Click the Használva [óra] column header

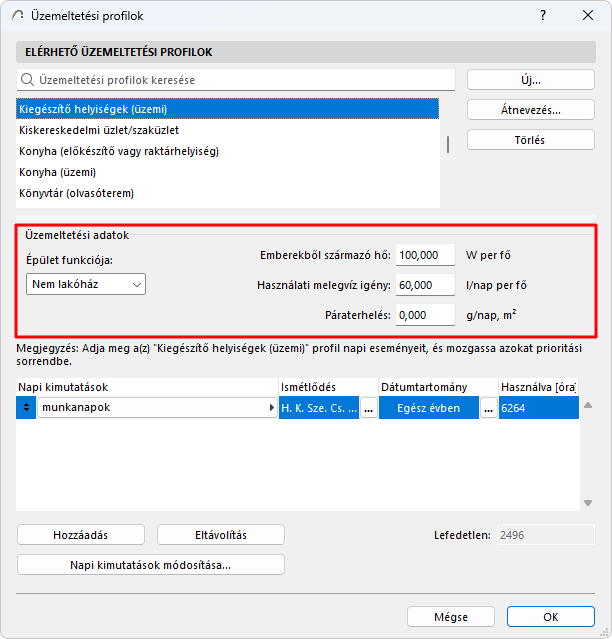[539, 387]
